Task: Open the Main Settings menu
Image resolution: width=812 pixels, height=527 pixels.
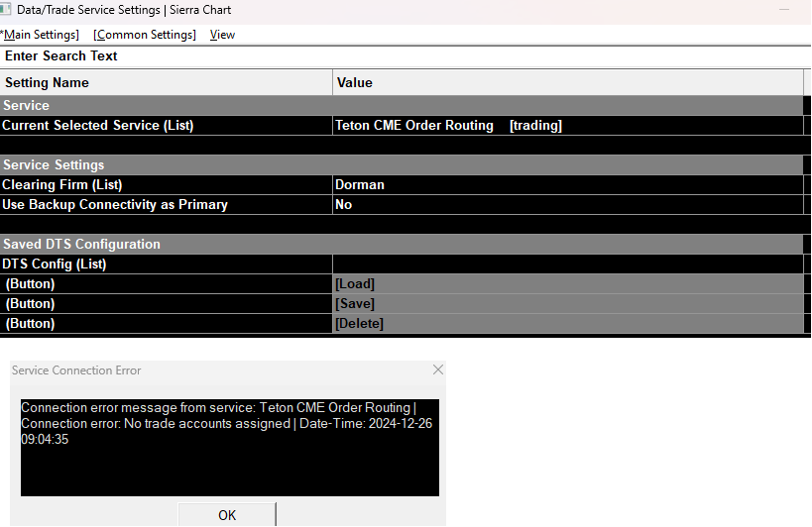Action: tap(40, 35)
